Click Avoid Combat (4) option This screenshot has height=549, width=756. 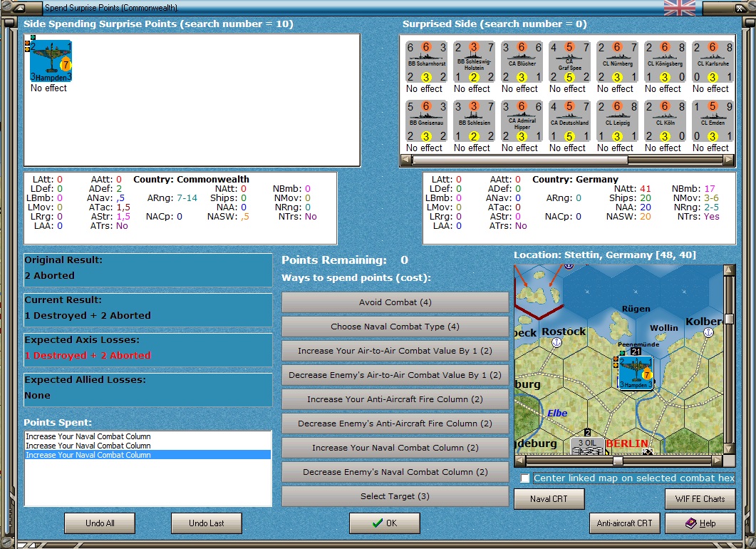[x=395, y=302]
